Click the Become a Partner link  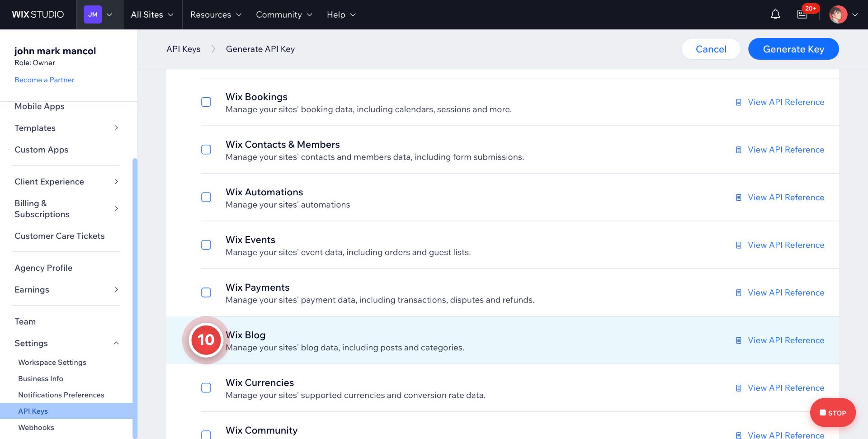(x=44, y=80)
